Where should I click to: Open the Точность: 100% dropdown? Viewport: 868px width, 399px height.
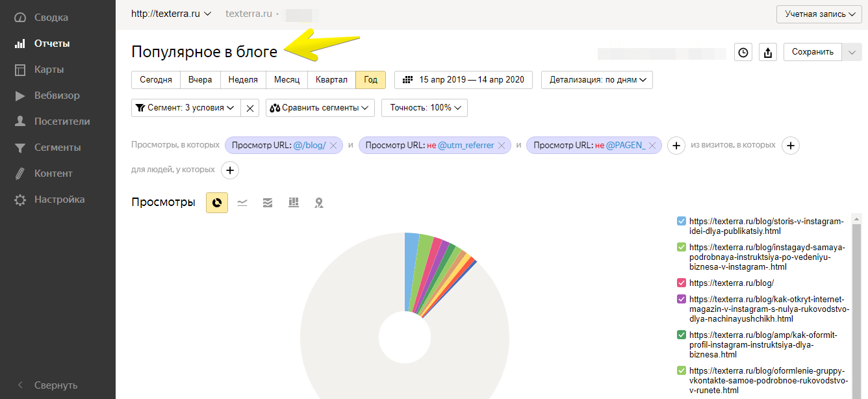point(424,108)
